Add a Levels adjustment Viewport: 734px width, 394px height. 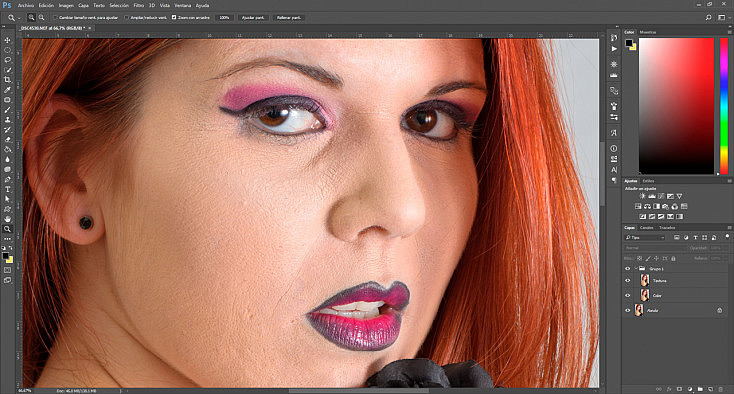pos(652,196)
